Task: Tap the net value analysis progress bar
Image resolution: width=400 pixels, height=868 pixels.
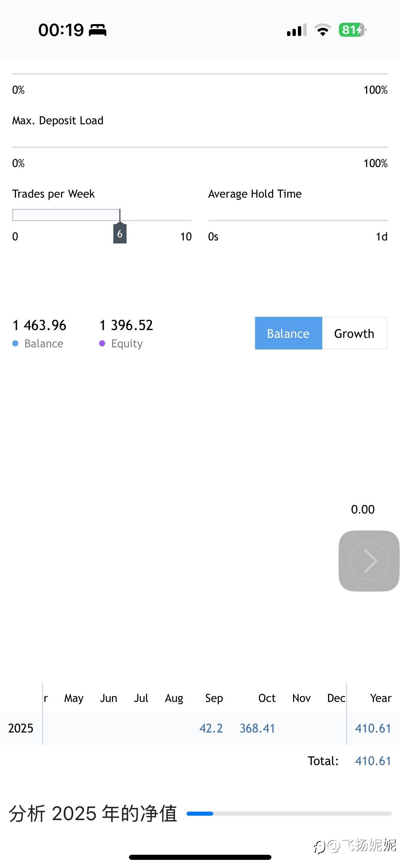Action: point(289,814)
